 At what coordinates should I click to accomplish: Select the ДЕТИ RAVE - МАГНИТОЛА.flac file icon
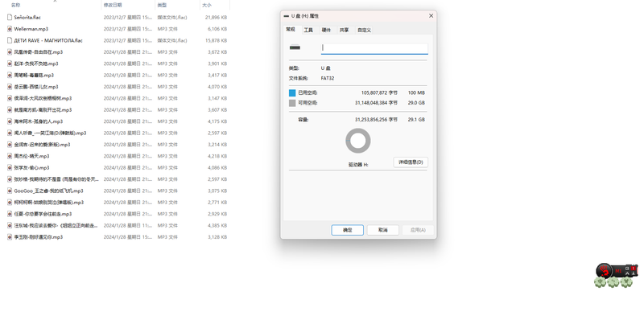(x=10, y=40)
